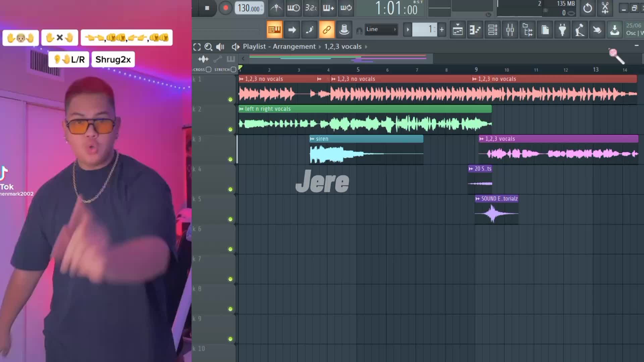
Task: Mute track 3 via green light
Action: click(230, 159)
